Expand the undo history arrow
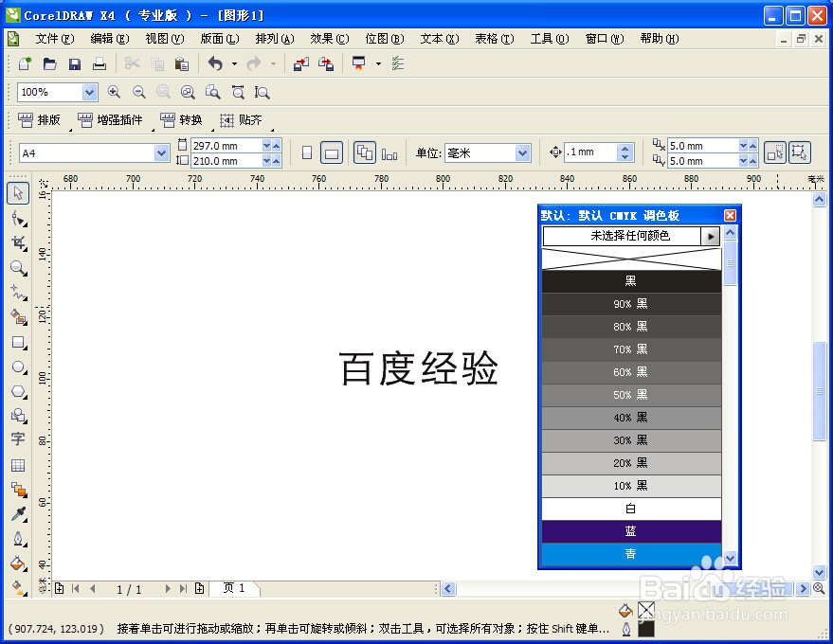833x644 pixels. (x=234, y=64)
